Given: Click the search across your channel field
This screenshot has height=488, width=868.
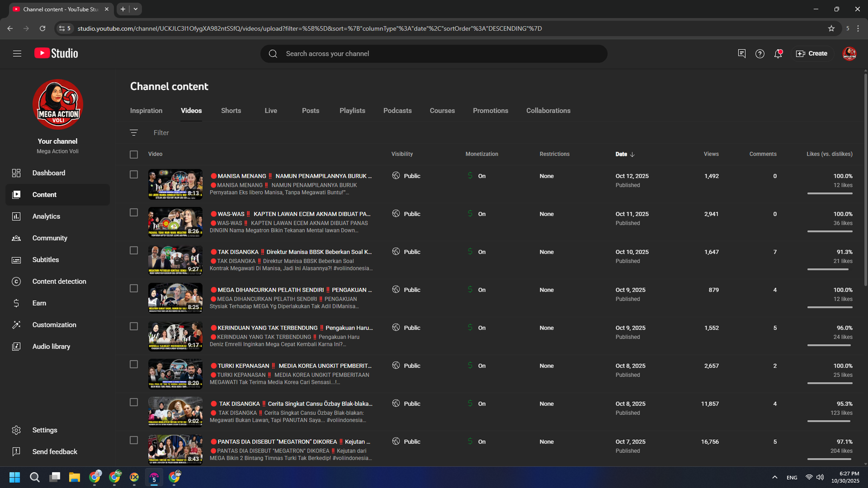Looking at the screenshot, I should [x=434, y=54].
